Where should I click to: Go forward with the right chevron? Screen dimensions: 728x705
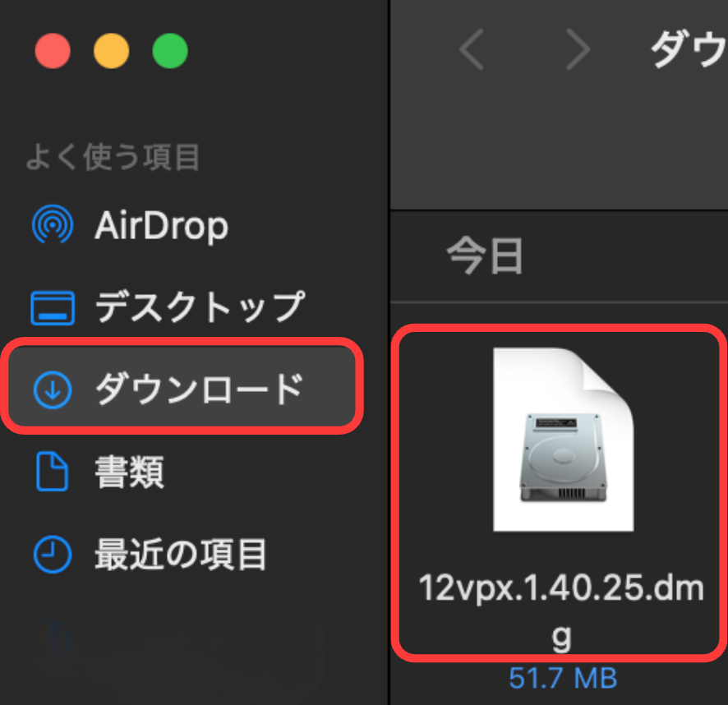[x=578, y=51]
